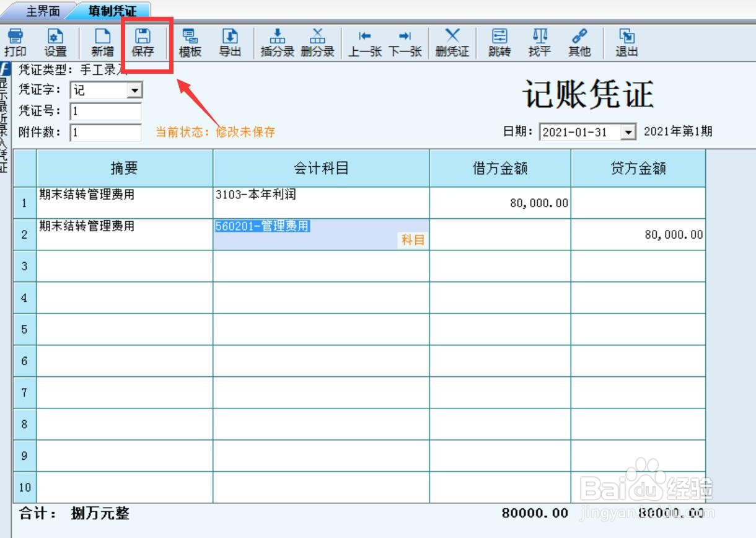Click the 会计科目 column header
This screenshot has height=538, width=756.
pyautogui.click(x=321, y=168)
